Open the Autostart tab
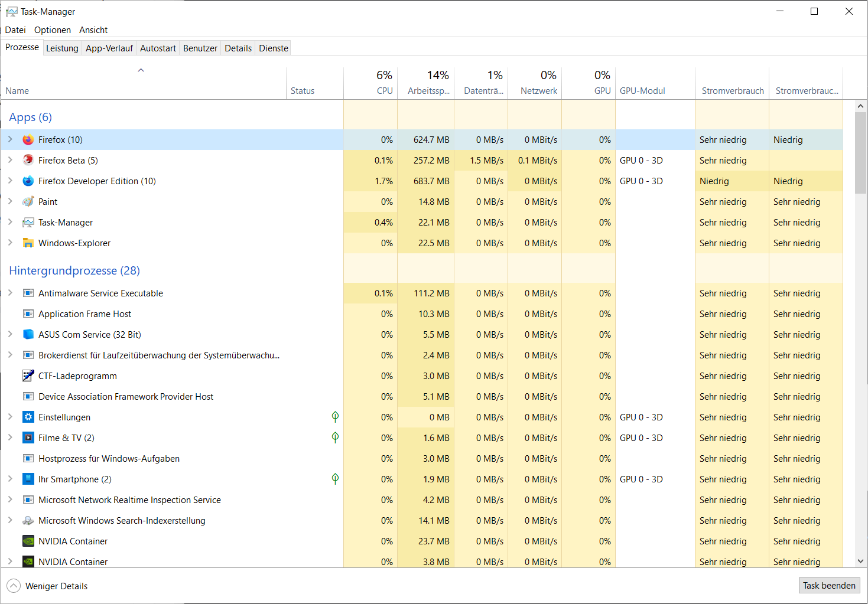868x604 pixels. 158,48
